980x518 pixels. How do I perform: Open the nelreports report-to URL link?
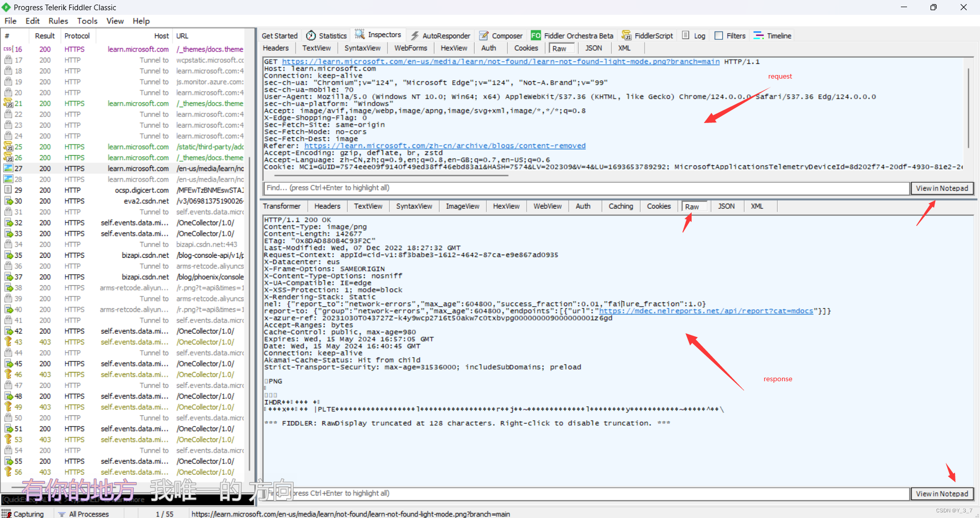(706, 311)
